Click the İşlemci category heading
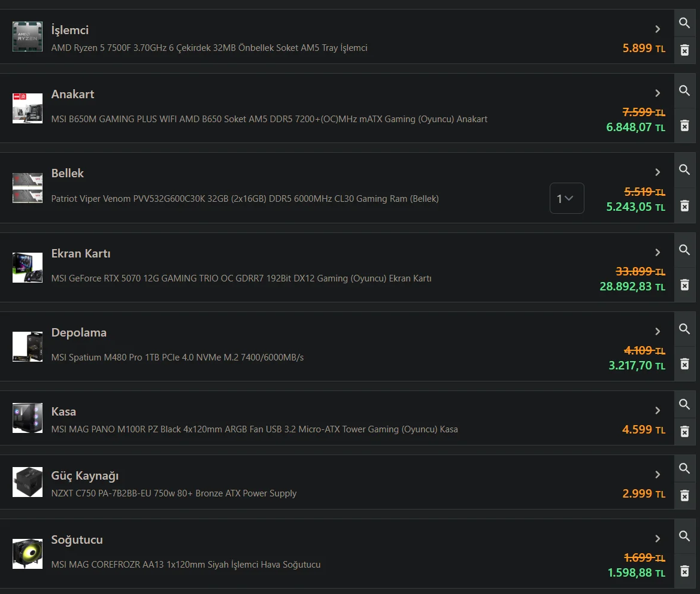700x594 pixels. 69,30
